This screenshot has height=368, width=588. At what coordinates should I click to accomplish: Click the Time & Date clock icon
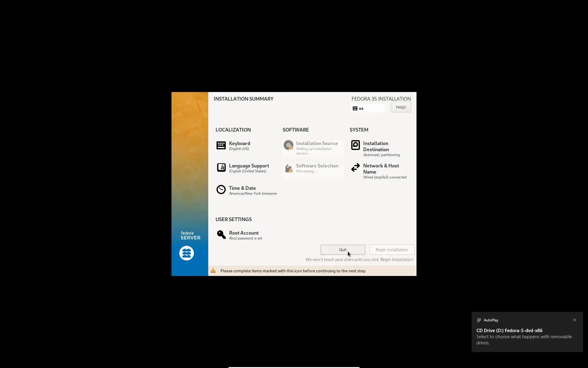pos(221,190)
